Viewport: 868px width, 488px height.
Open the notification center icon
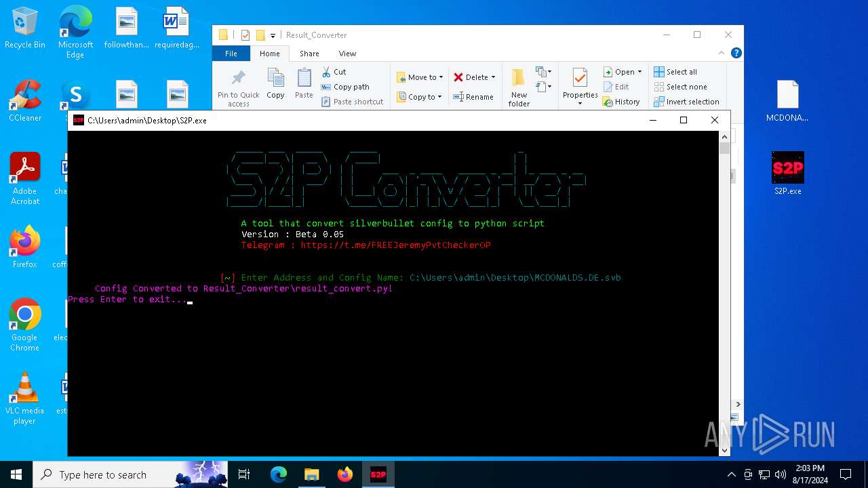tap(846, 474)
